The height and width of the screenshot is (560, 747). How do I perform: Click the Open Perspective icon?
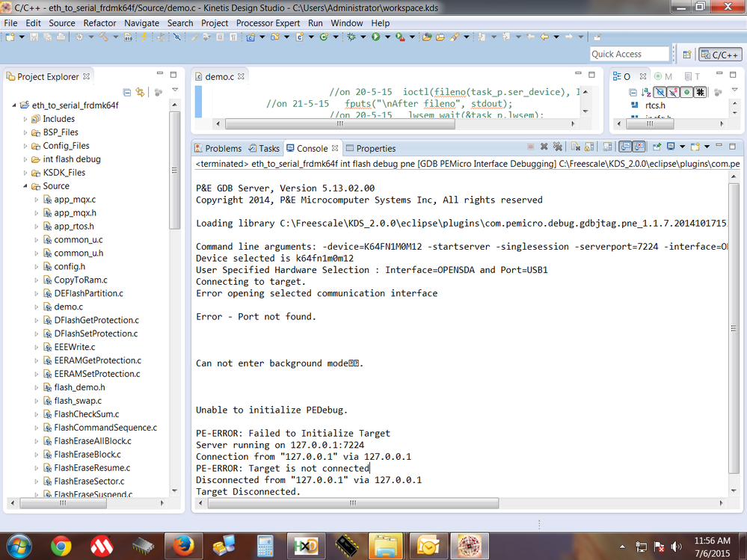click(x=687, y=55)
